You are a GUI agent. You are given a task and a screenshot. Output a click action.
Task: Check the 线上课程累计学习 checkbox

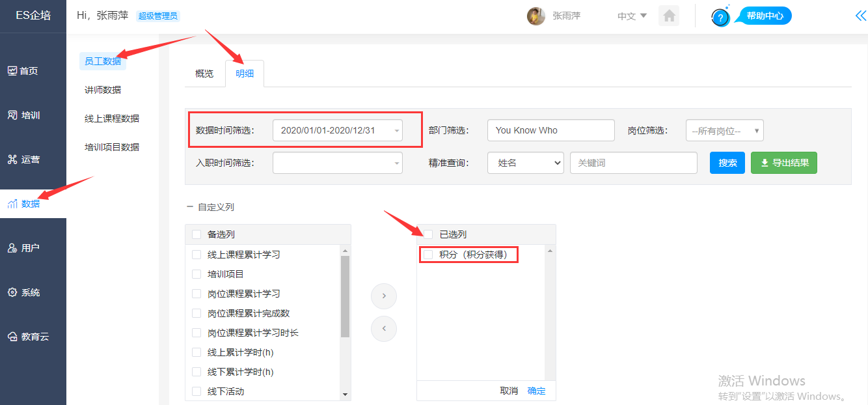tap(197, 255)
